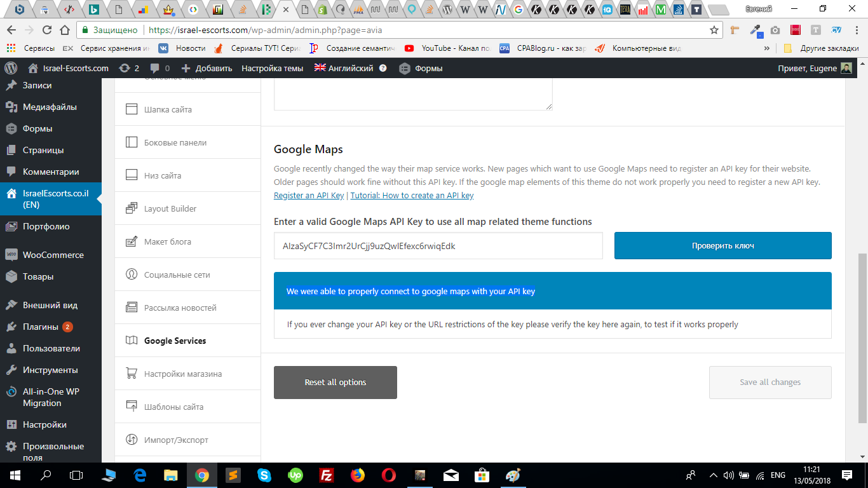Bookmark this page with the star icon
Image resolution: width=868 pixels, height=488 pixels.
pos(714,30)
